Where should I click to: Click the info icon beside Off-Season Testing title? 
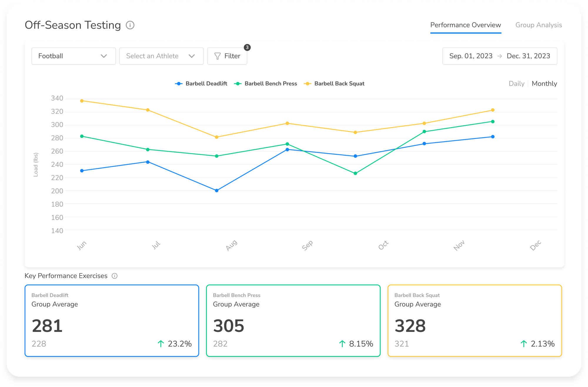click(130, 25)
